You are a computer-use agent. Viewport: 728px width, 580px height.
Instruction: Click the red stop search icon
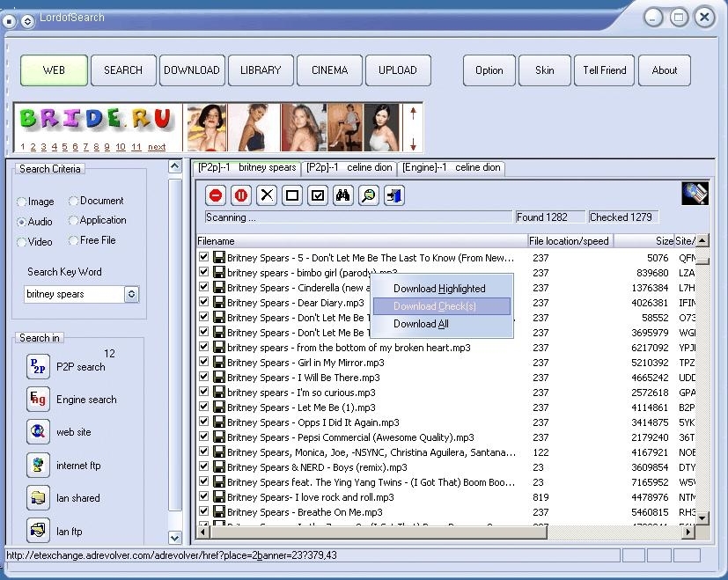(216, 195)
